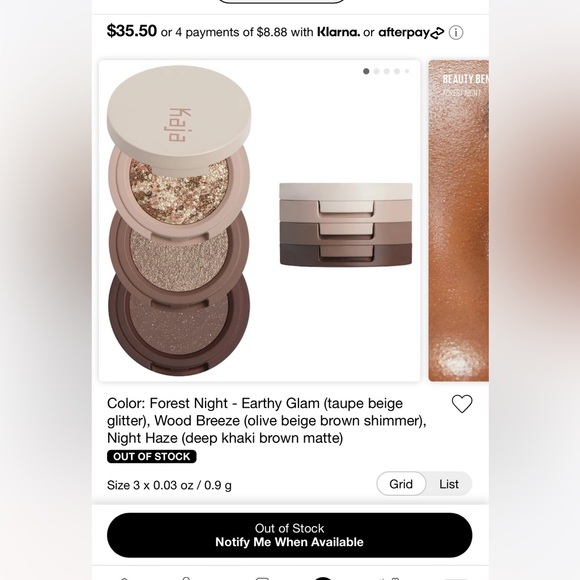Tap the Forest Night color description text
Image resolution: width=580 pixels, height=580 pixels.
(266, 421)
